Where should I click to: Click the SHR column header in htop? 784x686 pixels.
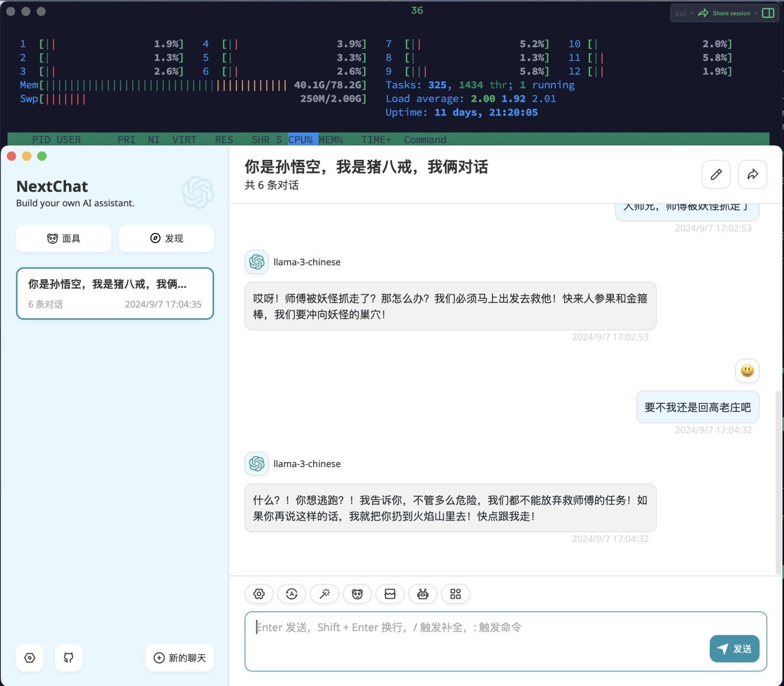tap(261, 139)
